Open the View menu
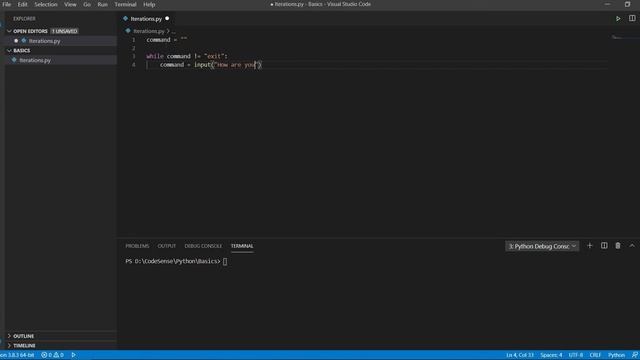This screenshot has height=360, width=640. click(70, 4)
